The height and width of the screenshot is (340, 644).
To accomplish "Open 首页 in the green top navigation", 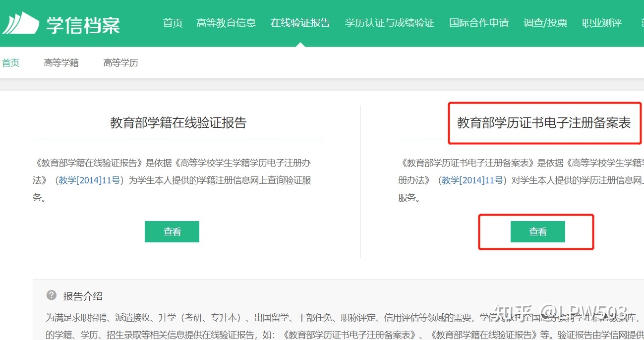I will tap(173, 23).
